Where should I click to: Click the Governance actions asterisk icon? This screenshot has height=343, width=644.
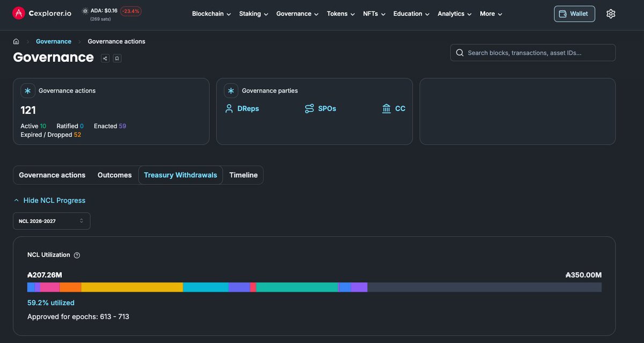28,91
